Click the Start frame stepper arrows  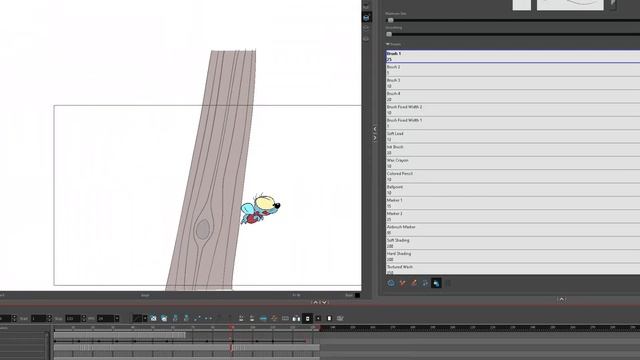(49, 318)
